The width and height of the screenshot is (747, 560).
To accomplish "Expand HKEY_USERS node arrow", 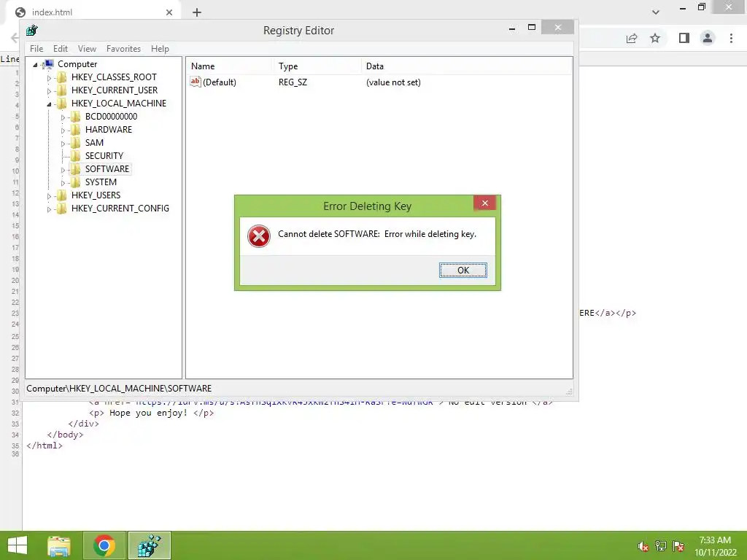I will (x=49, y=195).
